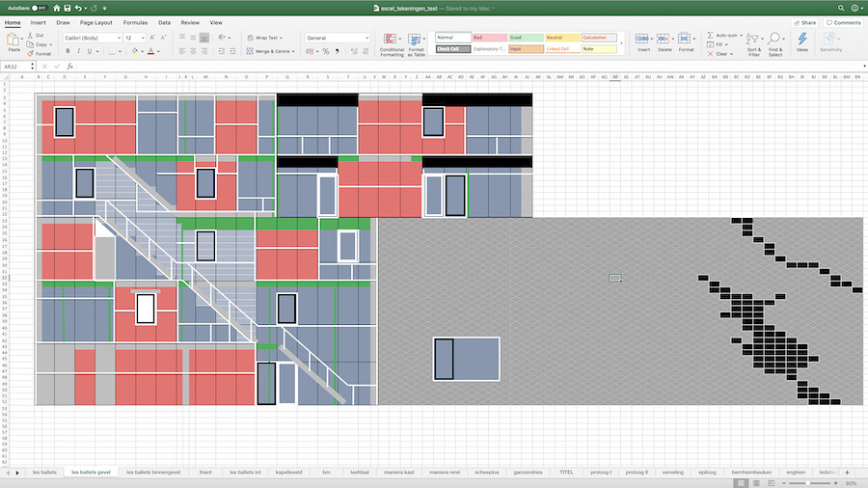Click the Share button
868x488 pixels.
point(804,21)
